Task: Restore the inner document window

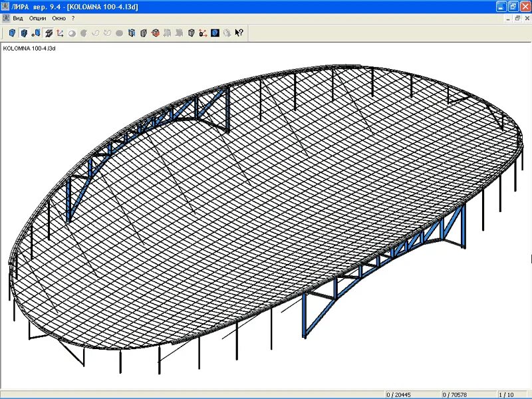Action: point(517,19)
